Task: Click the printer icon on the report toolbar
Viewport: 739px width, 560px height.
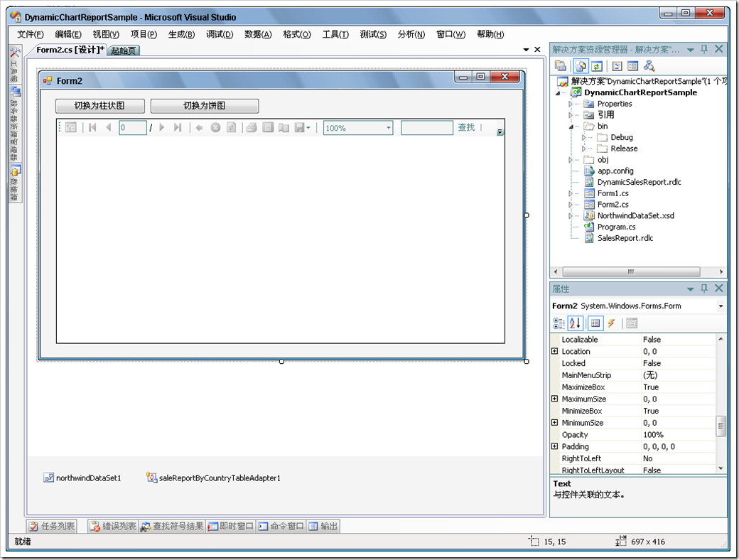Action: pos(252,128)
